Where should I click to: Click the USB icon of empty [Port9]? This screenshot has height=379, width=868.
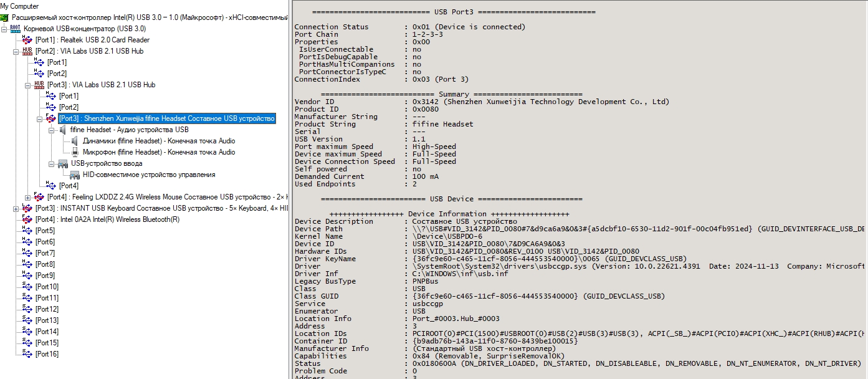[x=27, y=276]
